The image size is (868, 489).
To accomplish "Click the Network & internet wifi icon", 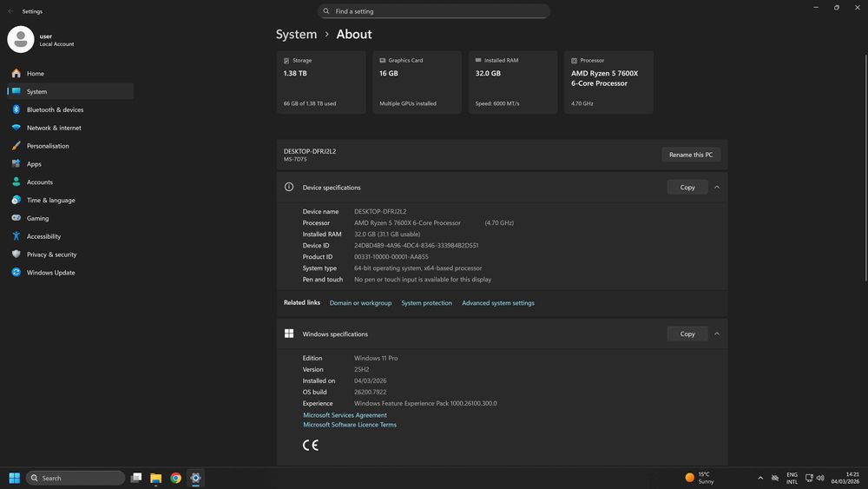I will click(16, 128).
